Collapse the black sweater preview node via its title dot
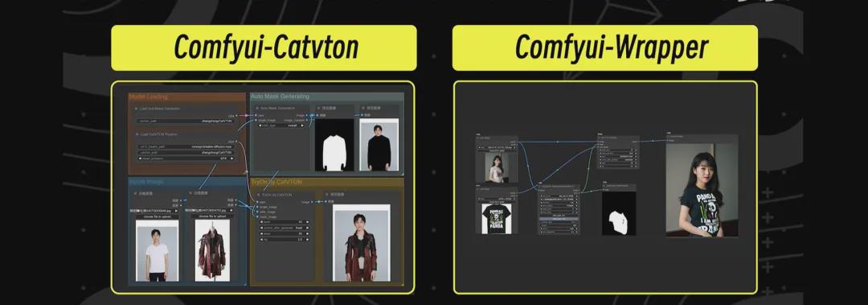This screenshot has height=305, width=868. 364,108
